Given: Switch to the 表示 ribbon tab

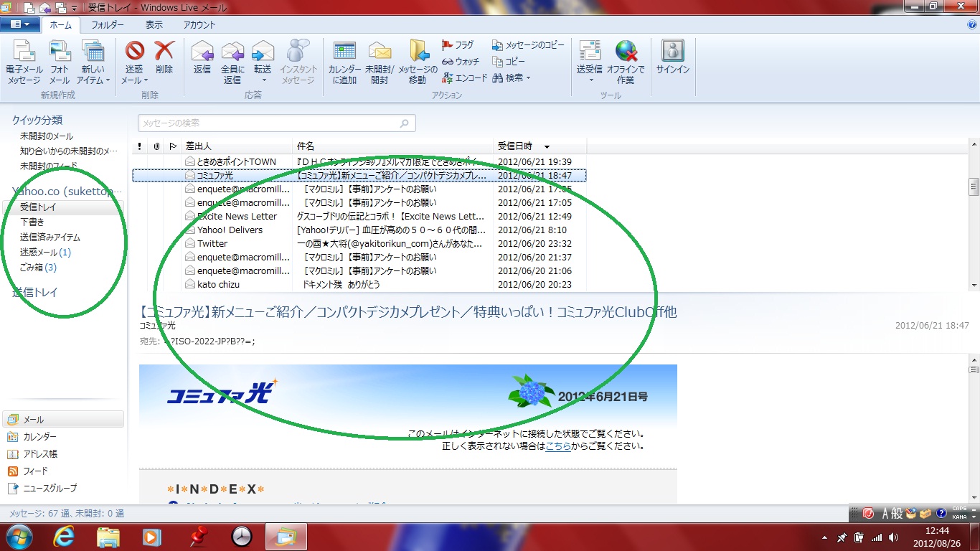Looking at the screenshot, I should tap(154, 24).
